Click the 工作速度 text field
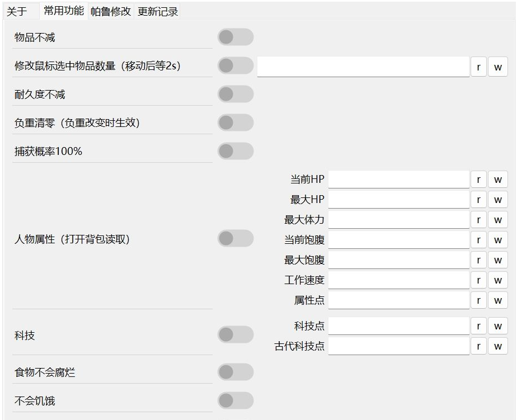 click(398, 280)
